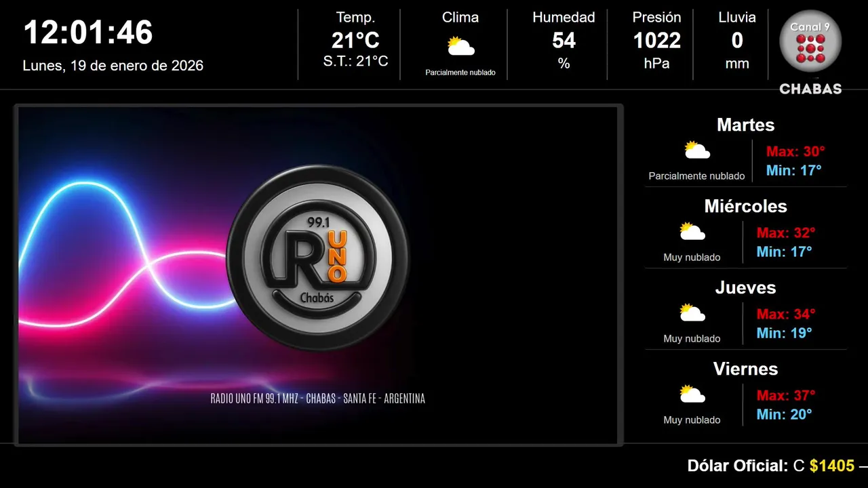Click the Viernes Min: 20° value
Screen dimensions: 868x488
(x=784, y=415)
